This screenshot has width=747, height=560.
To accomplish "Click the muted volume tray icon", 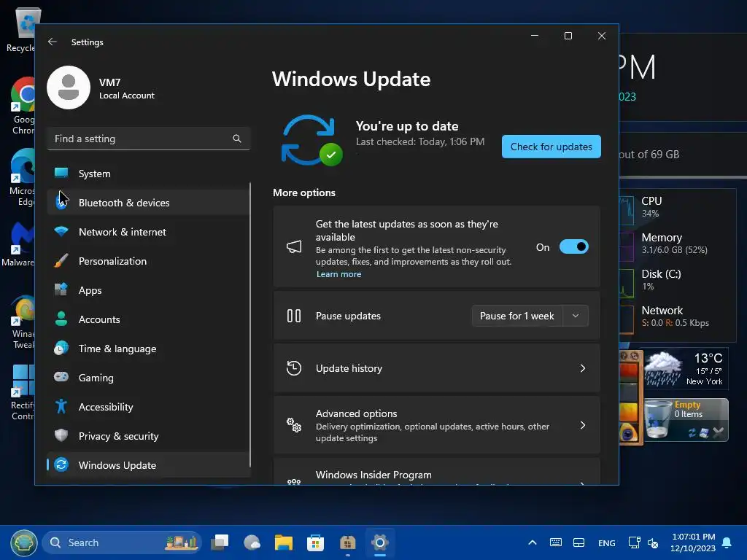I will [653, 542].
